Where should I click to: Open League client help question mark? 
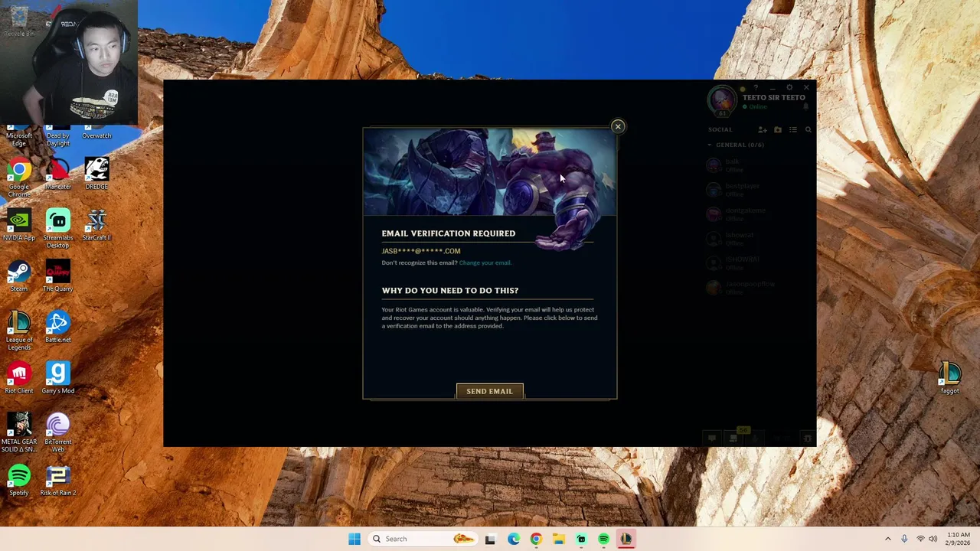click(x=756, y=87)
